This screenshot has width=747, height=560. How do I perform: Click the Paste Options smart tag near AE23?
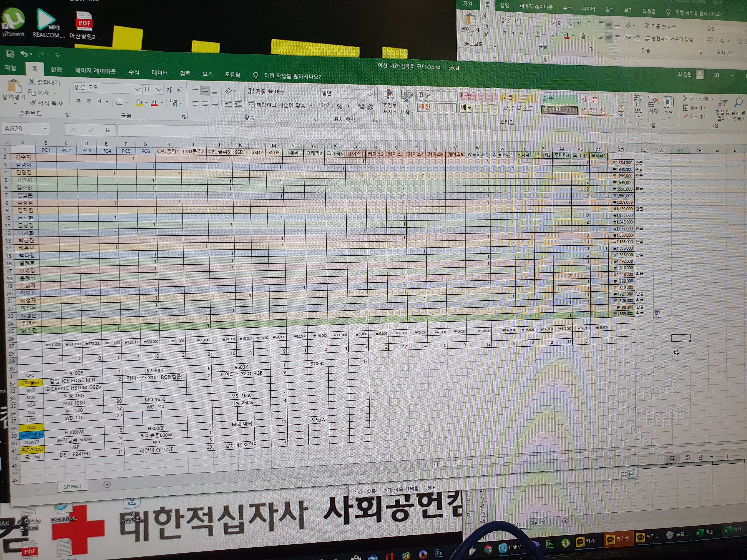(x=657, y=314)
